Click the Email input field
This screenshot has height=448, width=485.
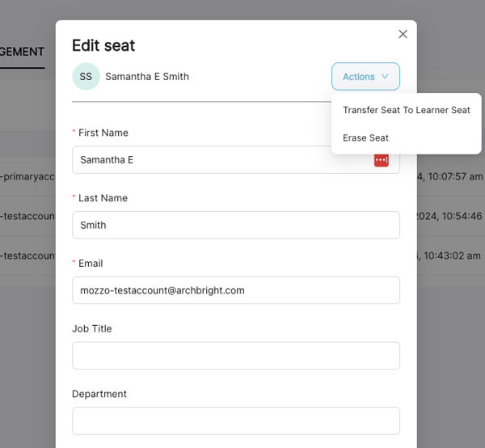236,290
